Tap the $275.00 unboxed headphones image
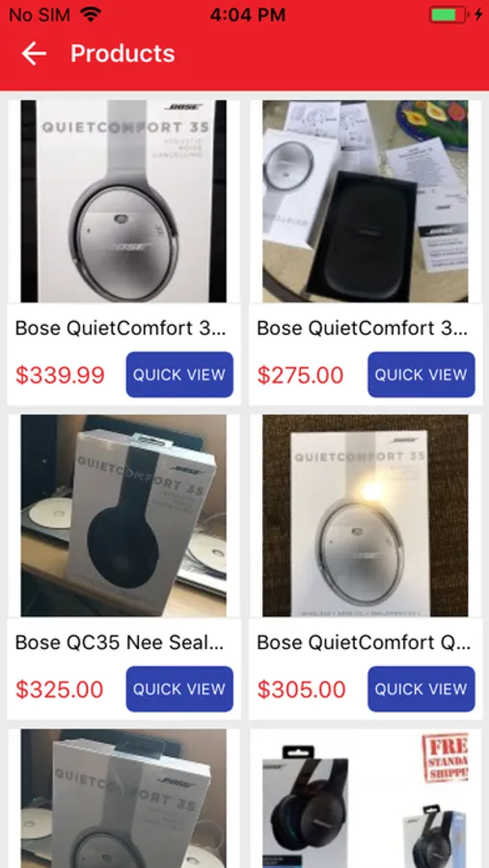Screen dimensions: 489x868 click(x=366, y=201)
